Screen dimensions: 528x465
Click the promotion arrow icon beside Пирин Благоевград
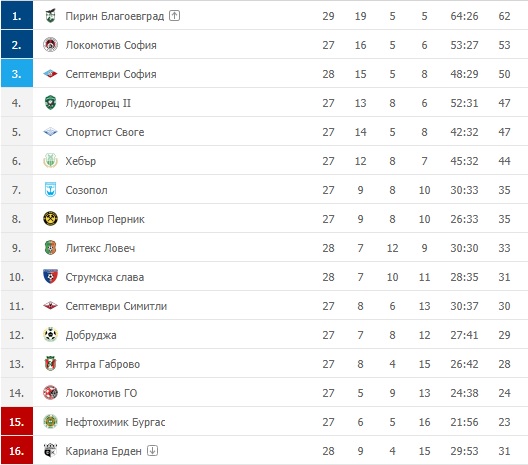point(174,15)
